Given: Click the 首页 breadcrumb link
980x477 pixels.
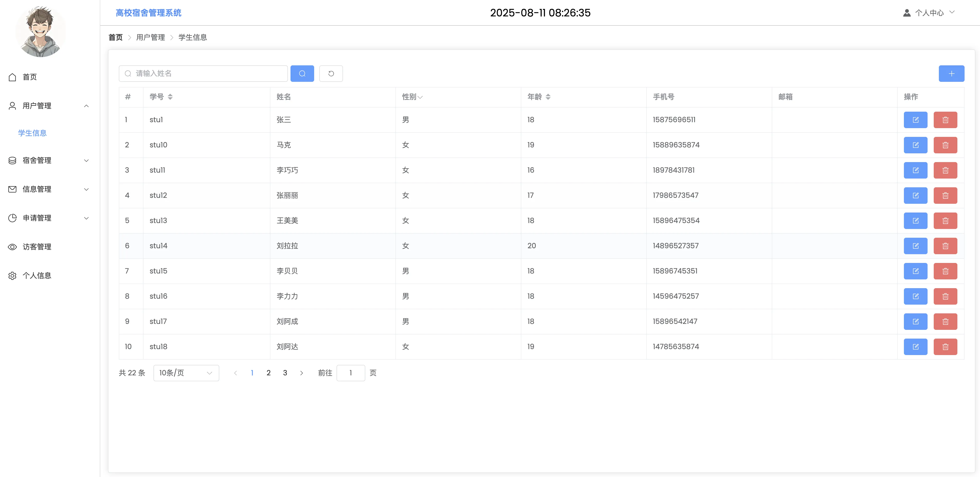Looking at the screenshot, I should [115, 37].
